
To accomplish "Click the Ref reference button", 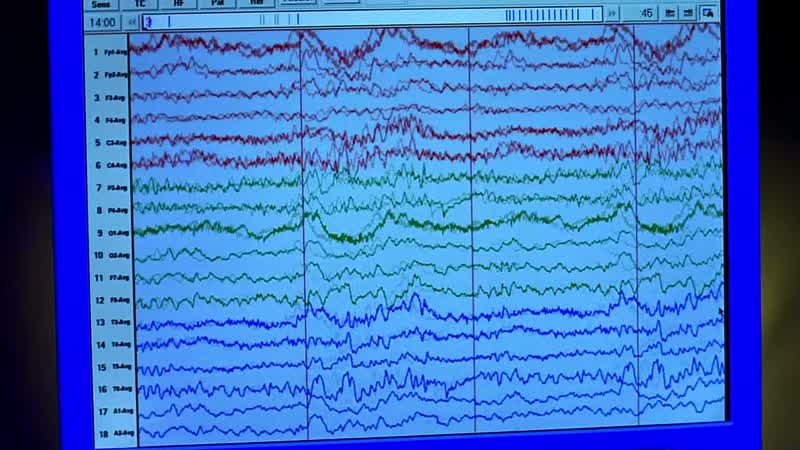I will 257,3.
